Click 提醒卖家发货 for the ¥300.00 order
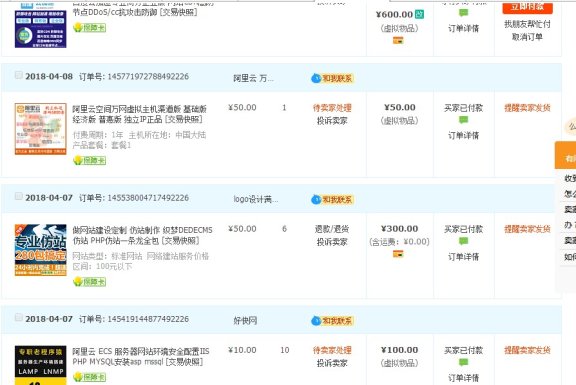 coord(527,229)
